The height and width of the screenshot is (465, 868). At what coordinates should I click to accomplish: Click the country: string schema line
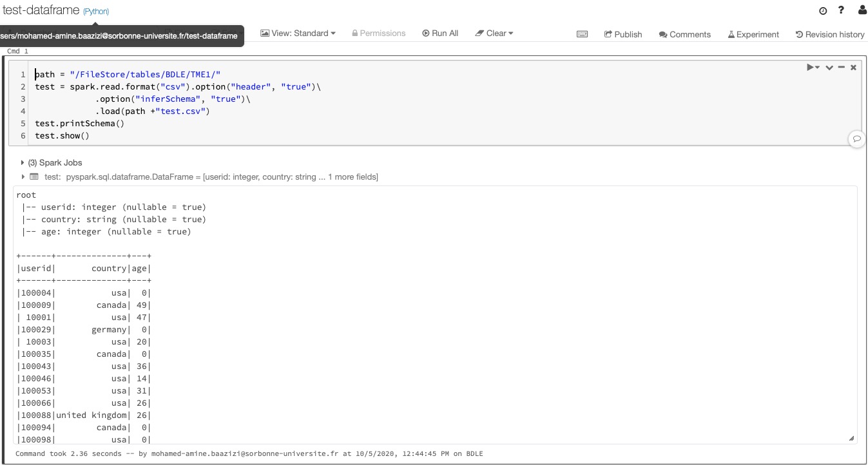(113, 220)
